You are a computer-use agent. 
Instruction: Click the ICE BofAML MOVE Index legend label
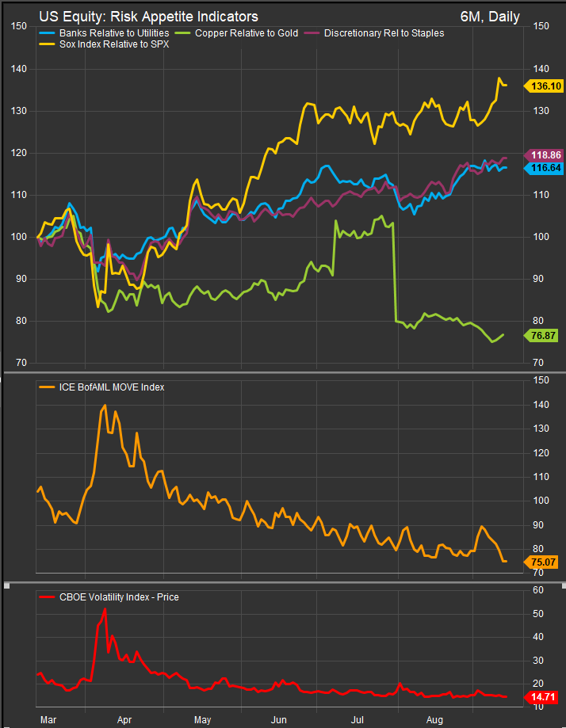pyautogui.click(x=111, y=387)
